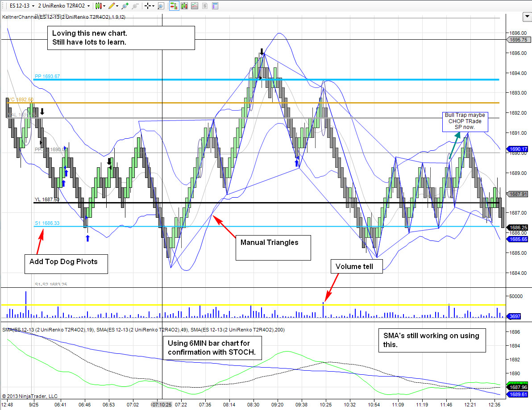Expand the cursor type dropdown arrow
Viewport: 532px width, 410px height.
[x=154, y=6]
